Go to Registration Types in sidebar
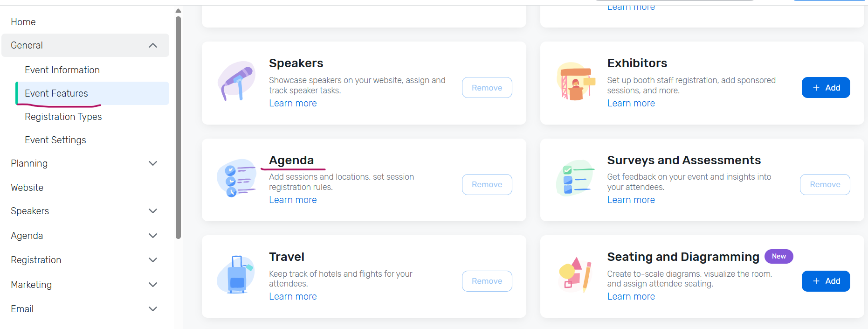The height and width of the screenshot is (329, 868). (x=63, y=117)
